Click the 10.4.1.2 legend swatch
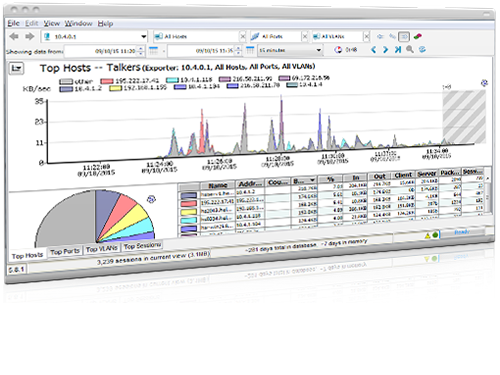The width and height of the screenshot is (500, 375). pos(66,89)
